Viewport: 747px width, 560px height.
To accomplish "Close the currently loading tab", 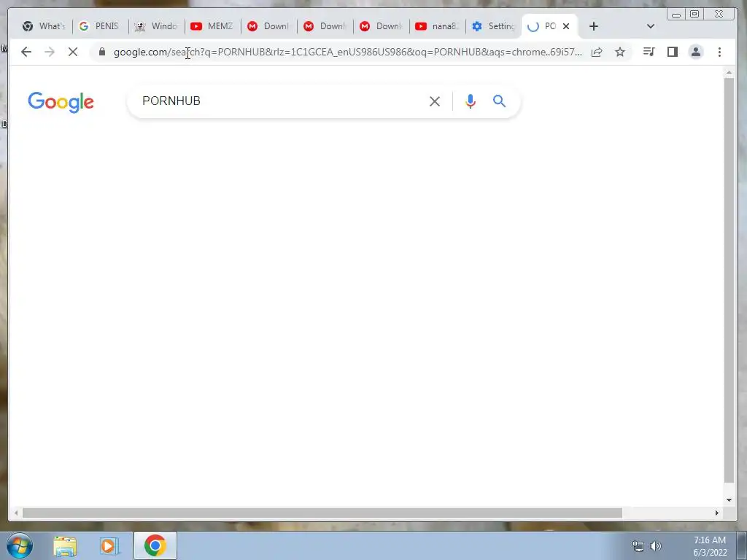I will click(x=566, y=27).
